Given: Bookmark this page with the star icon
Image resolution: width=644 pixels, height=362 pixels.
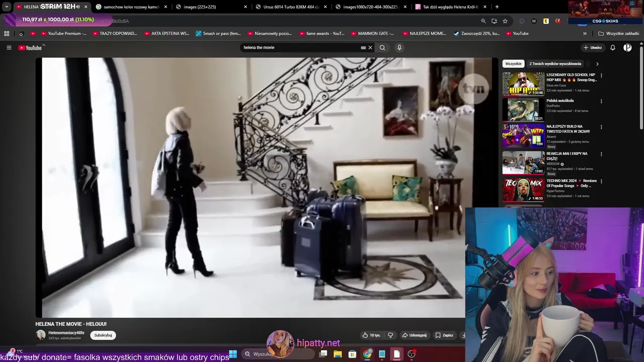Looking at the screenshot, I should click(505, 21).
